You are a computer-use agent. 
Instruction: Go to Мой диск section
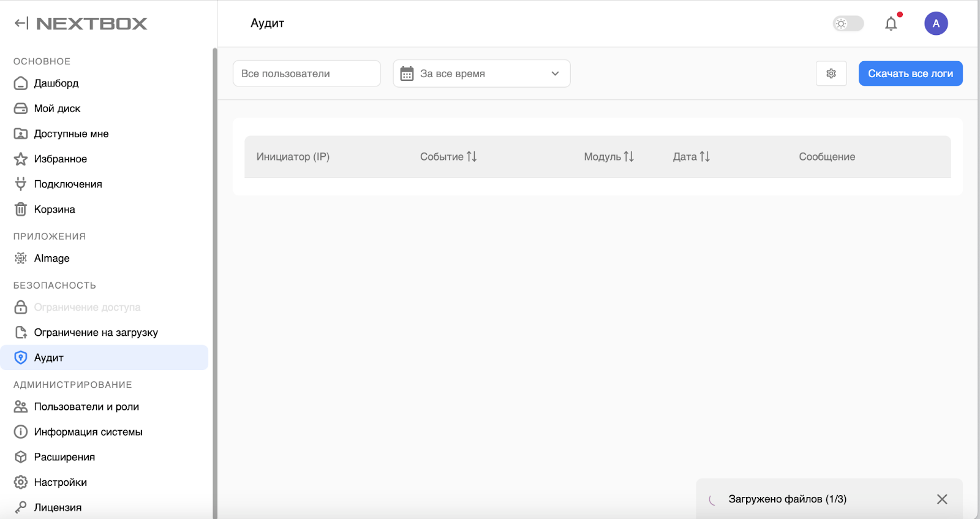point(57,108)
